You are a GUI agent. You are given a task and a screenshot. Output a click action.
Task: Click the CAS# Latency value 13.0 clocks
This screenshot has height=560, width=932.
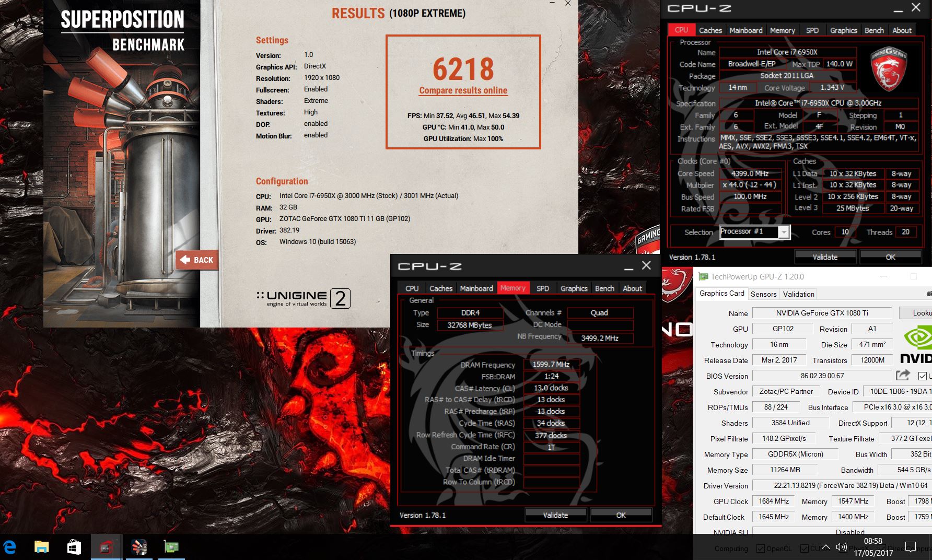pyautogui.click(x=551, y=388)
